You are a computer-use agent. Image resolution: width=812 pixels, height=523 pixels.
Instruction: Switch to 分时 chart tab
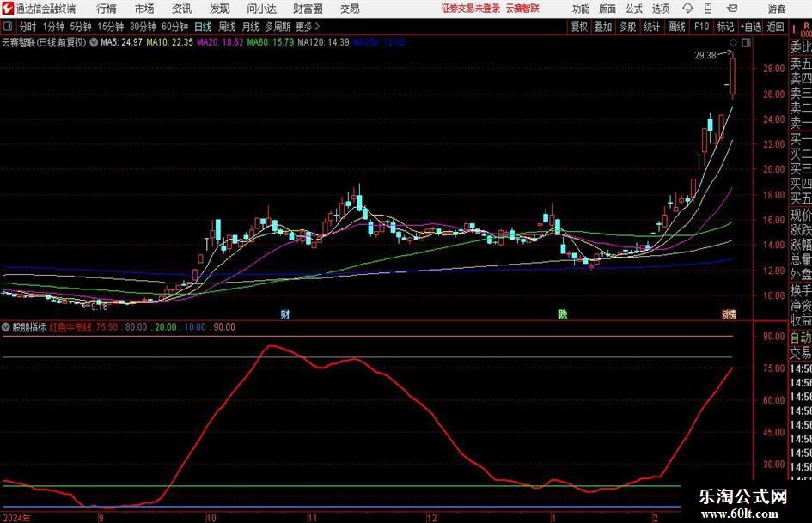coord(28,27)
